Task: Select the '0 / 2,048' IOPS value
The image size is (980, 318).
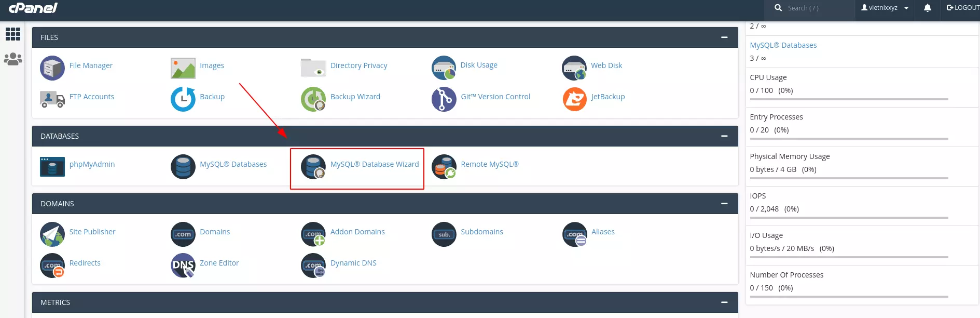Action: pyautogui.click(x=764, y=209)
